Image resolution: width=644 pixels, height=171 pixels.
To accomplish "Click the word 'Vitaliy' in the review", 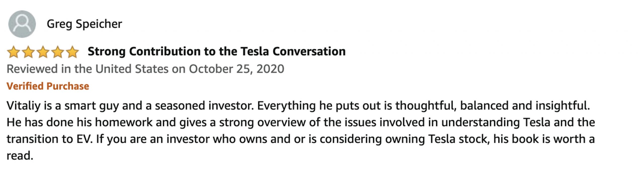I will [x=23, y=106].
